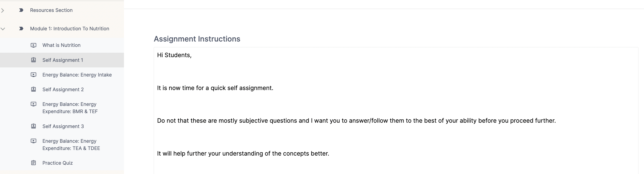
Task: Click the Practice Quiz clipboard icon
Action: (x=34, y=163)
